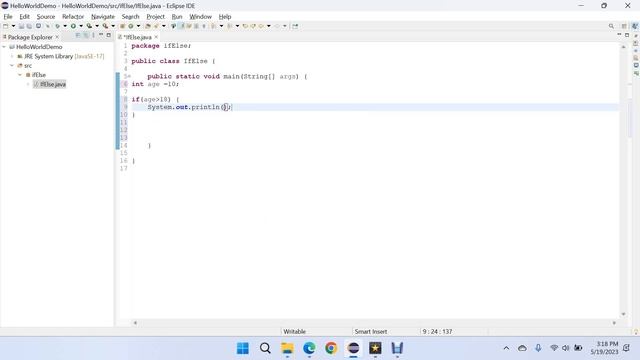
Task: Open the Run dropdown arrow
Action: point(81,26)
